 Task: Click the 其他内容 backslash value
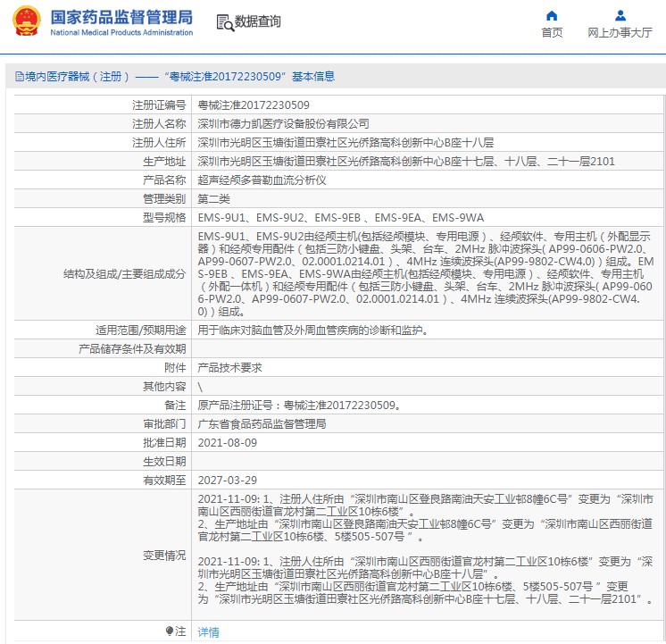point(200,387)
